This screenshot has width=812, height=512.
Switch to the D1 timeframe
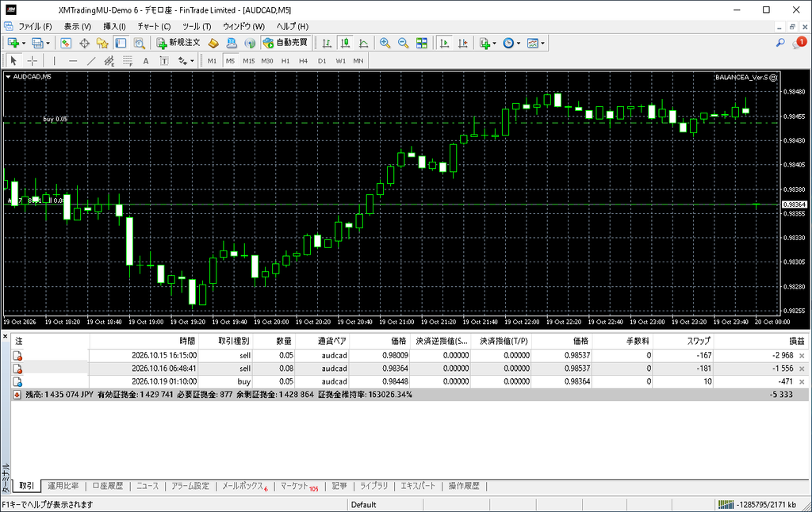(322, 60)
